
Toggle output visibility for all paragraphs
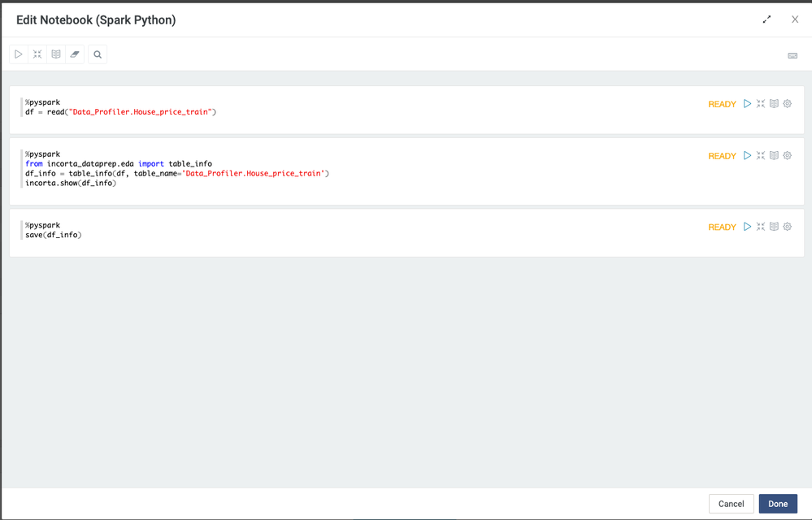[x=56, y=54]
